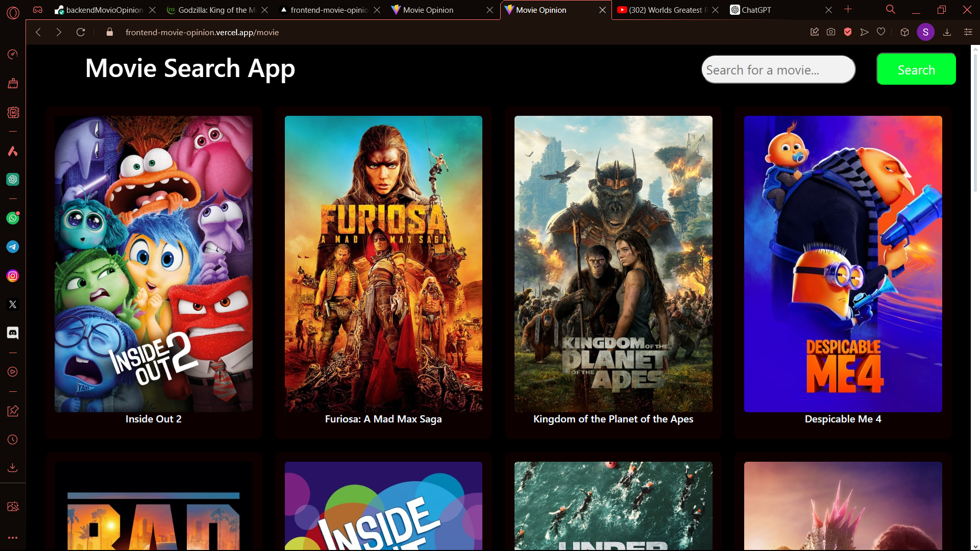Open the X (Twitter) sidebar panel

coord(13,305)
